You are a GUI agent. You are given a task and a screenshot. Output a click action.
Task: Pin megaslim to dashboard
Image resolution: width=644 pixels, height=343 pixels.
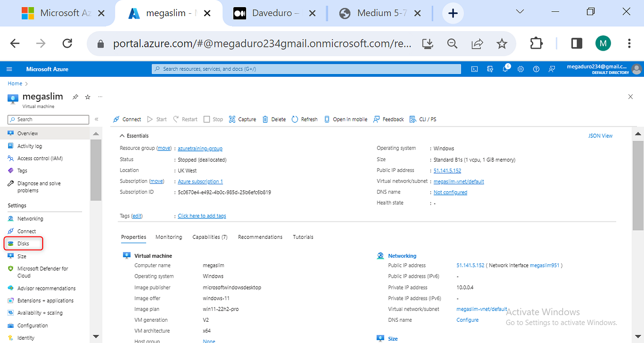click(x=75, y=97)
